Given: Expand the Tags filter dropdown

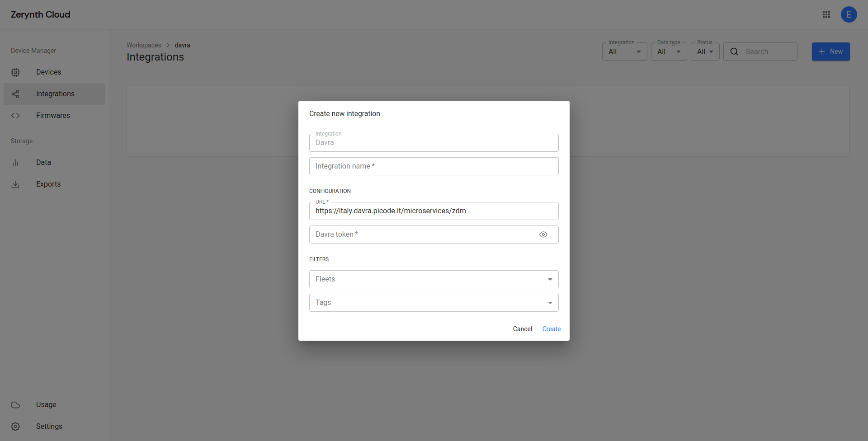Looking at the screenshot, I should coord(434,303).
